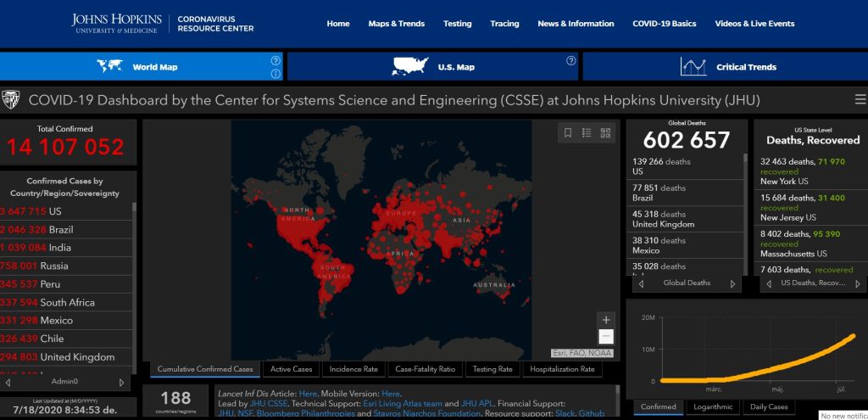This screenshot has width=868, height=420.
Task: Select Peru row in confirmed cases list
Action: [66, 284]
